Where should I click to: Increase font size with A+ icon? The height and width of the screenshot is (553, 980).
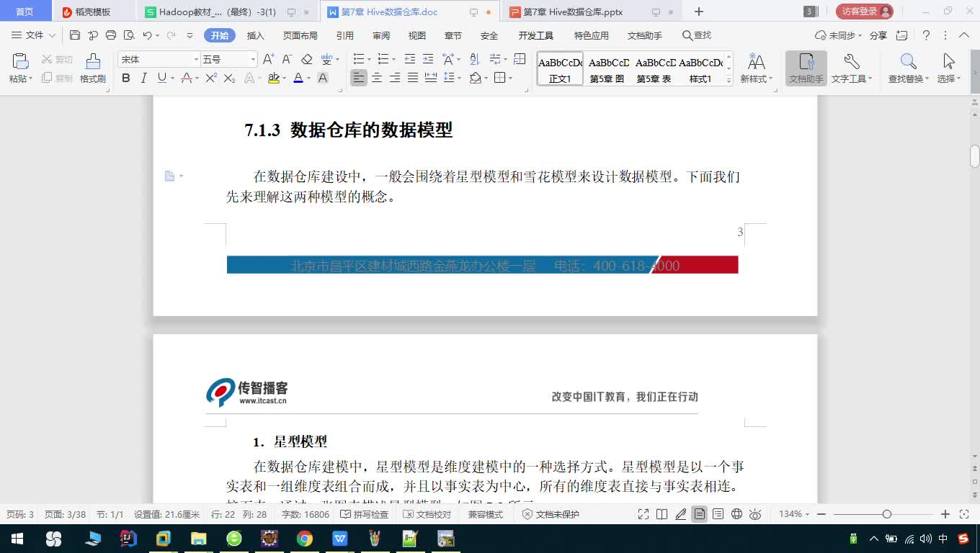tap(268, 59)
